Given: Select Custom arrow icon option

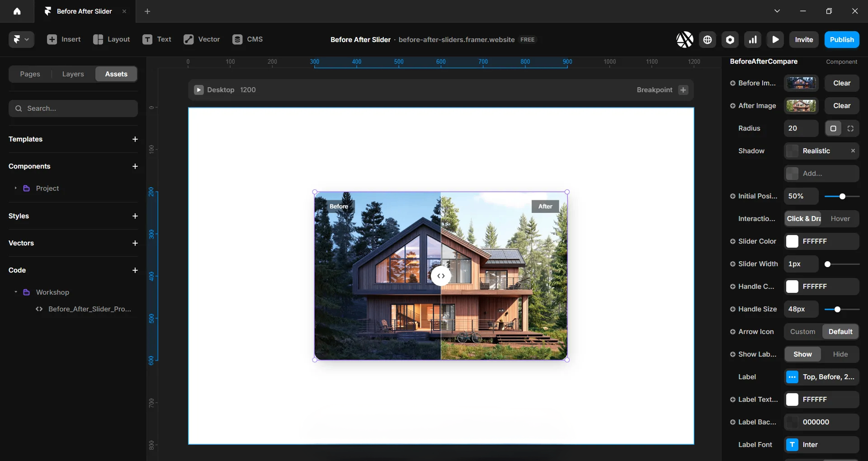Looking at the screenshot, I should (x=802, y=332).
